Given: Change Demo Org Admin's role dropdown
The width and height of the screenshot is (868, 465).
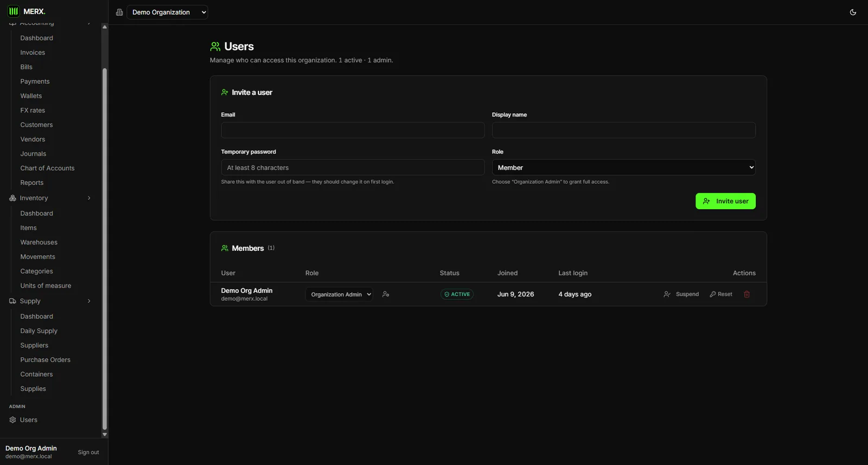Looking at the screenshot, I should click(339, 294).
